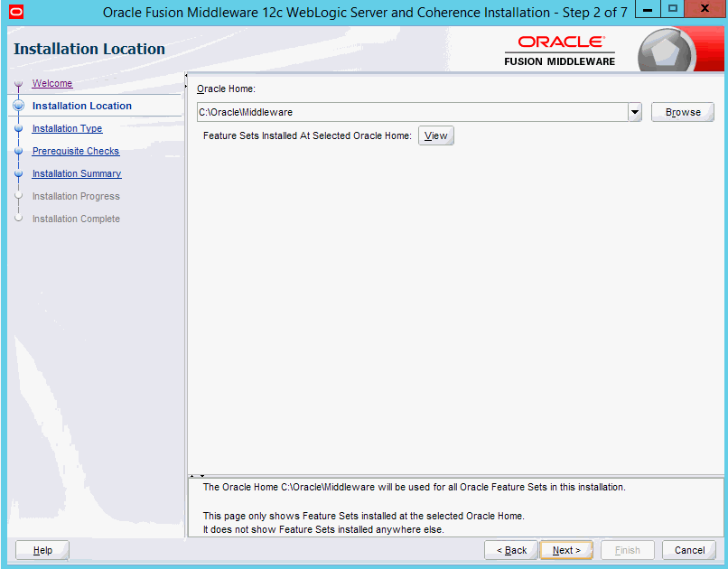Click the Welcome step bullet icon
The width and height of the screenshot is (728, 569).
[19, 84]
